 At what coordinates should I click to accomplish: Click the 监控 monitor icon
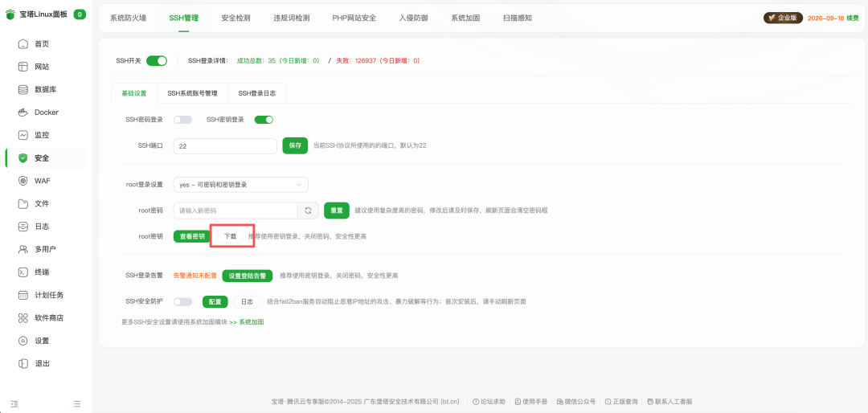pos(23,135)
